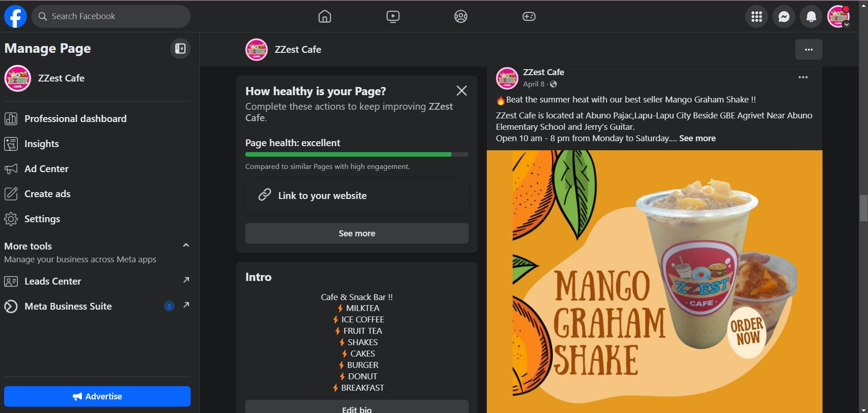This screenshot has height=413, width=868.
Task: Open the Messenger icon
Action: click(784, 16)
